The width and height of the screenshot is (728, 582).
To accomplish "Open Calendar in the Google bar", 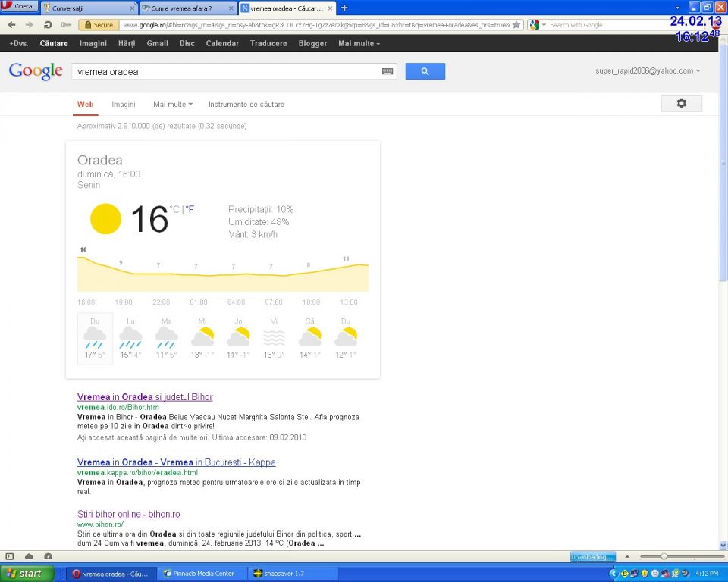I will click(x=222, y=44).
